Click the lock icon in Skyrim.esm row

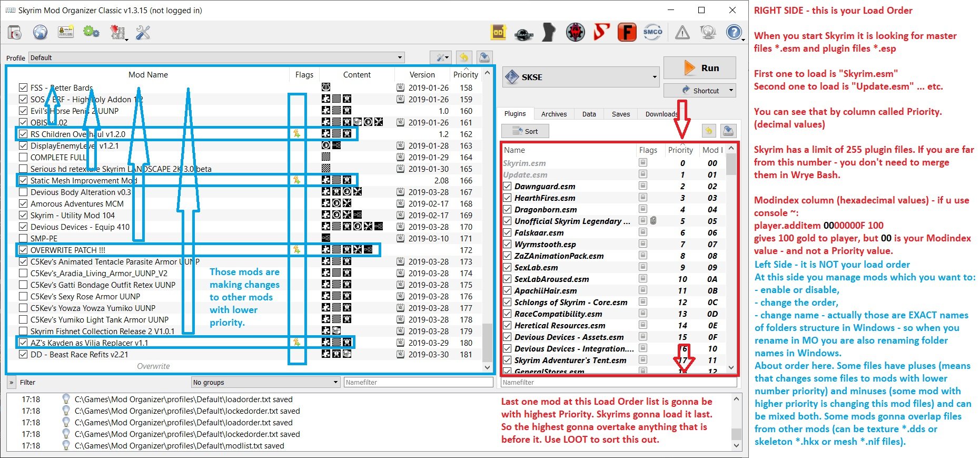642,163
